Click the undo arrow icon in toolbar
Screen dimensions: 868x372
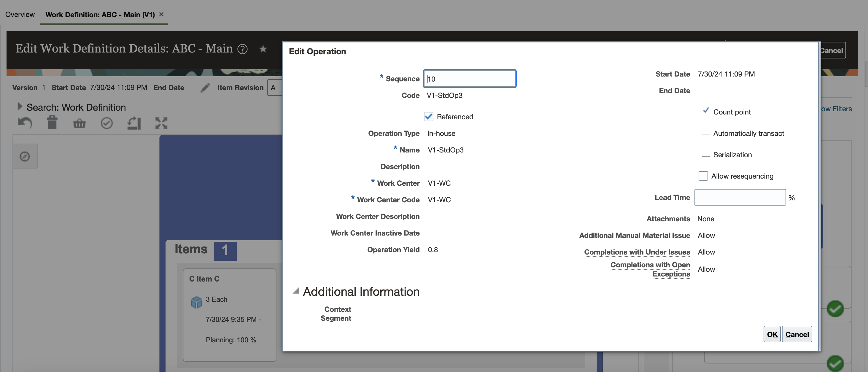[x=25, y=123]
